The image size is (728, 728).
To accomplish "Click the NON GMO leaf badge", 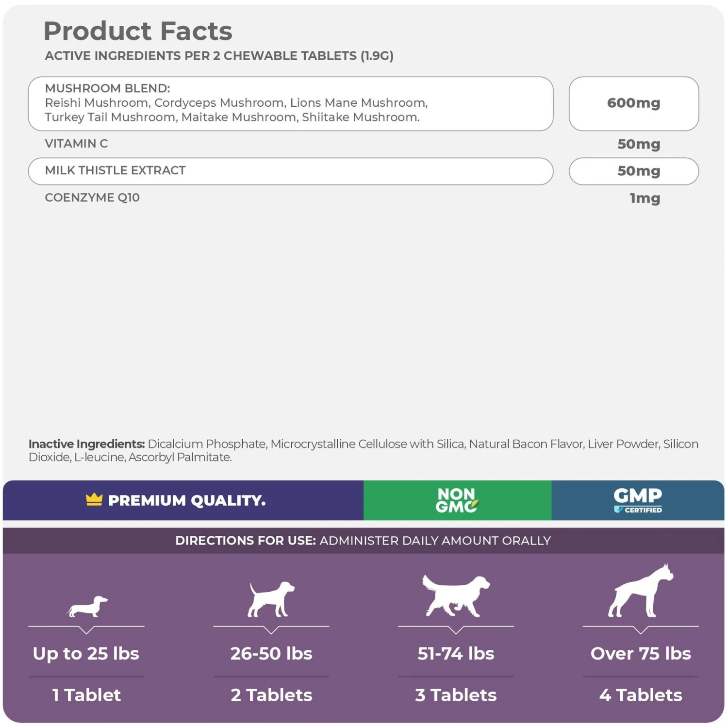I will pyautogui.click(x=457, y=500).
